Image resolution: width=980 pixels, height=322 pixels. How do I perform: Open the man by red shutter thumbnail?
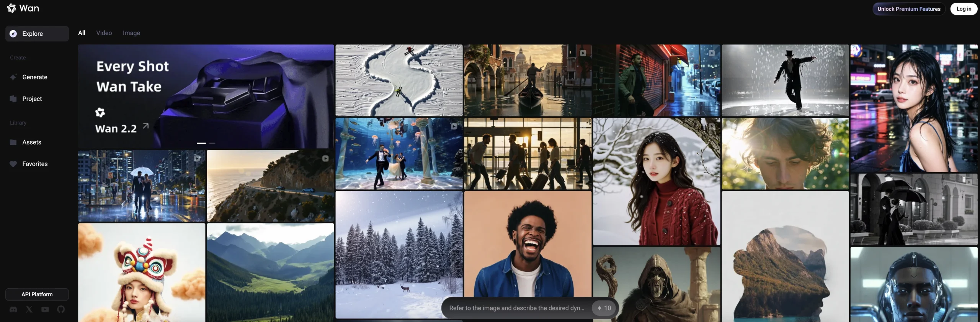[x=657, y=80]
